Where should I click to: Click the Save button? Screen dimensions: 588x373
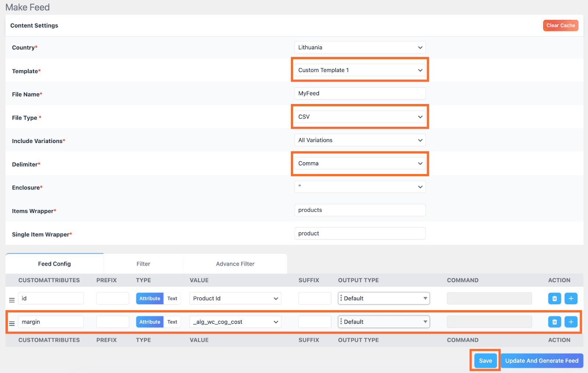pyautogui.click(x=485, y=361)
